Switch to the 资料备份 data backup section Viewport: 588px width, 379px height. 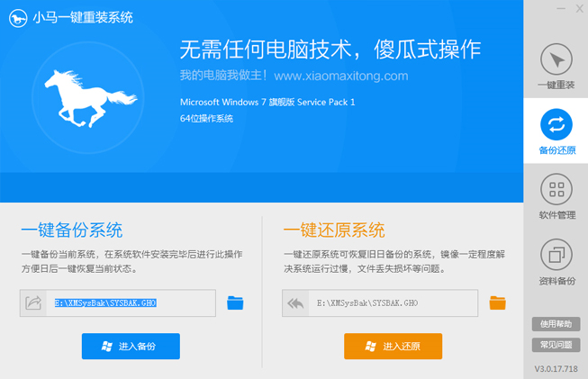pos(556,261)
